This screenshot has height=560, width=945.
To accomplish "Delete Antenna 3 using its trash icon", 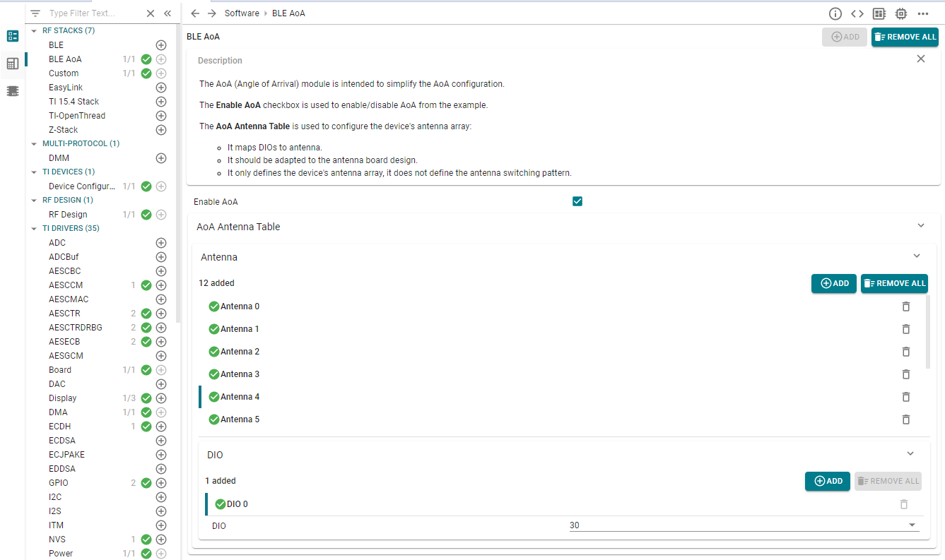I will [905, 374].
